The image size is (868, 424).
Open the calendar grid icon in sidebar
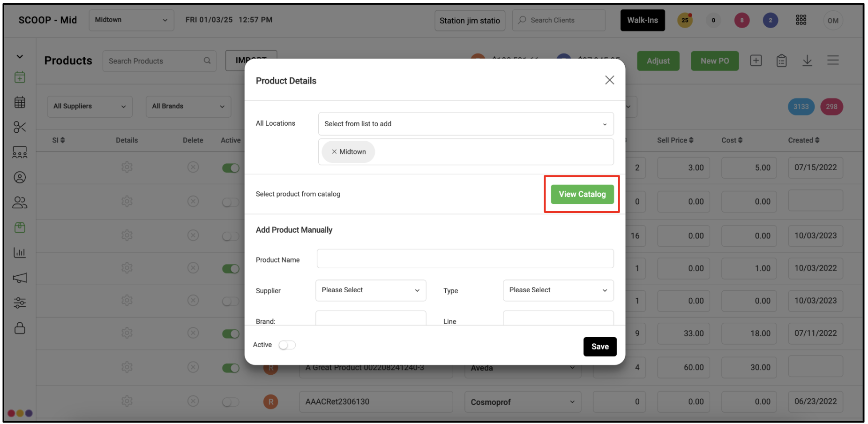[20, 102]
